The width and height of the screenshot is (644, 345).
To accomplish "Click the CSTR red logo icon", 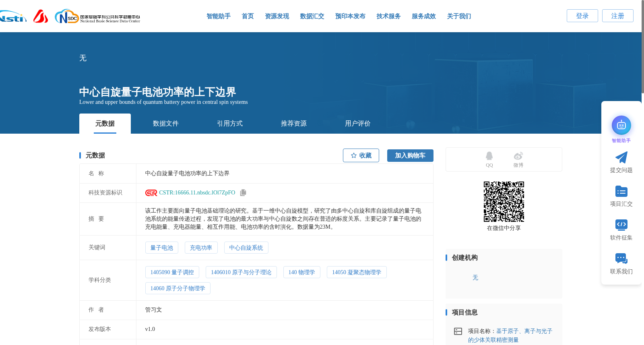I will click(151, 193).
